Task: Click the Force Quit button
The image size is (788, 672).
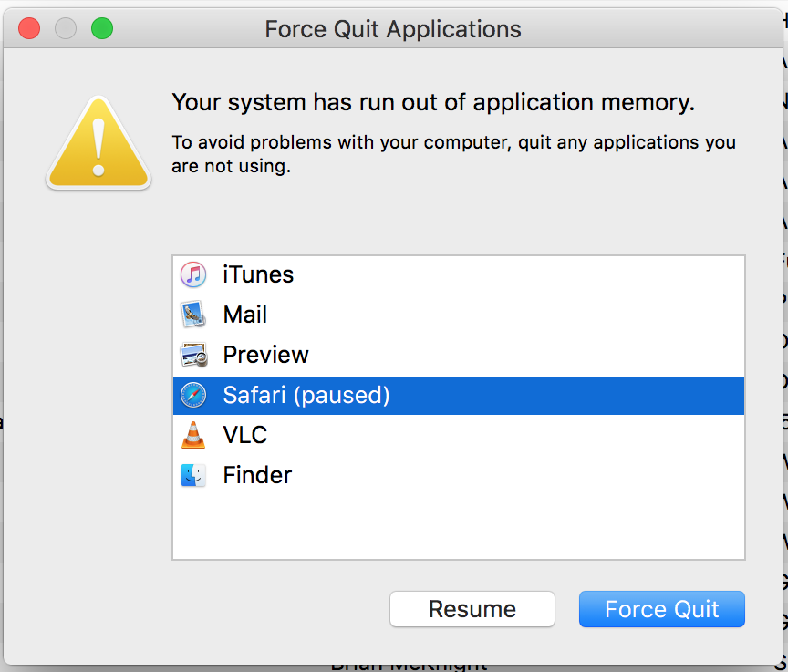Action: click(662, 609)
